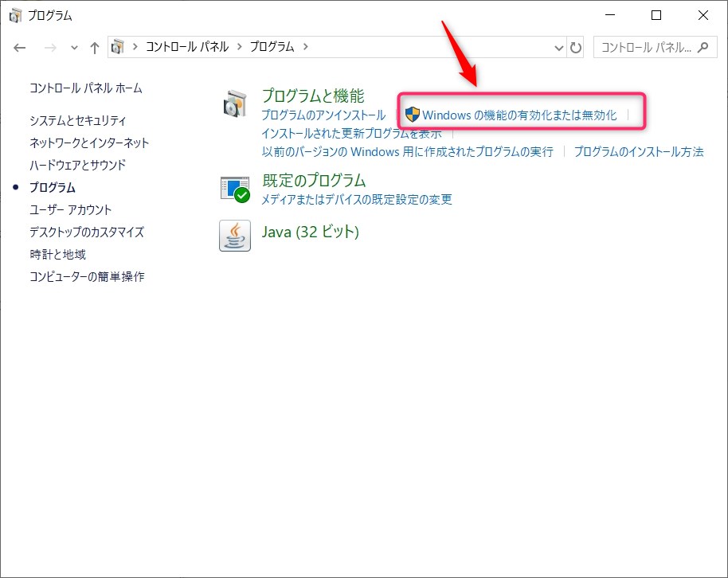Click インストールされた更新プログラムを表示
The image size is (728, 578).
(351, 134)
